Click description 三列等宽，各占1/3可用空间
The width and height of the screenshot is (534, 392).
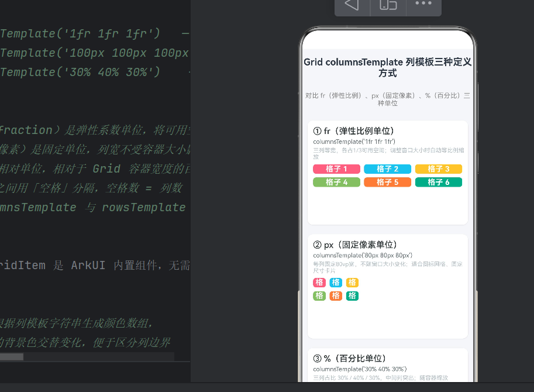click(x=388, y=153)
